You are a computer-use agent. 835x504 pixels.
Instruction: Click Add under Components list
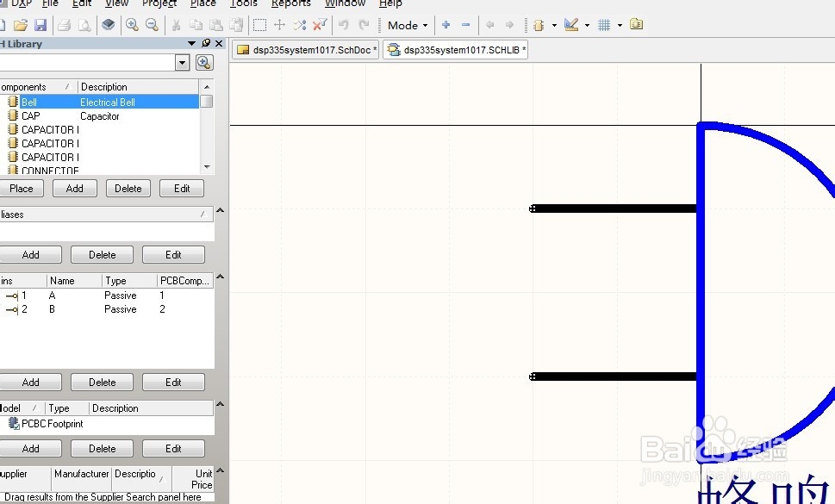coord(75,189)
